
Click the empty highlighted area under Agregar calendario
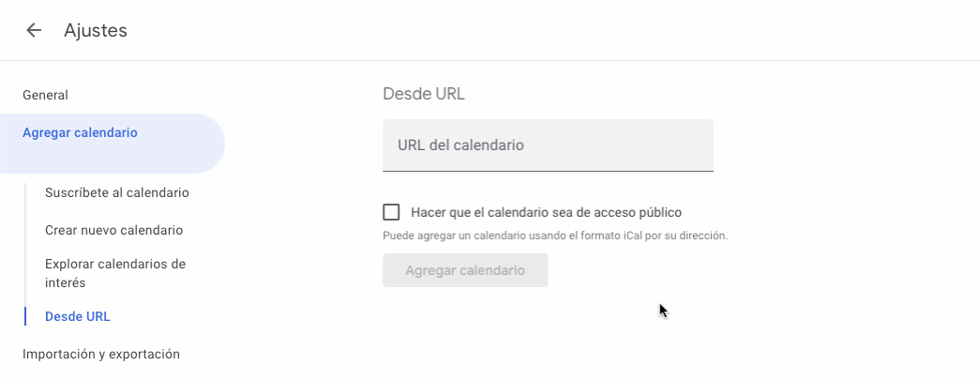[113, 160]
